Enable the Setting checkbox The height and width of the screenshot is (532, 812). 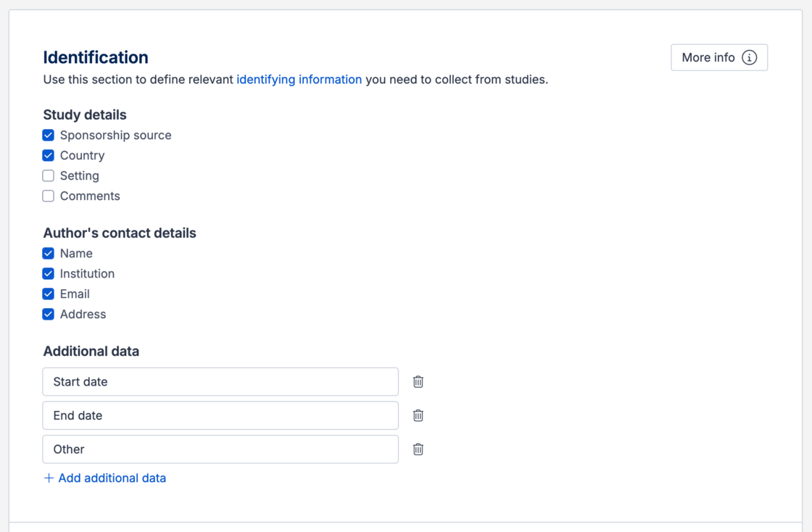tap(48, 175)
